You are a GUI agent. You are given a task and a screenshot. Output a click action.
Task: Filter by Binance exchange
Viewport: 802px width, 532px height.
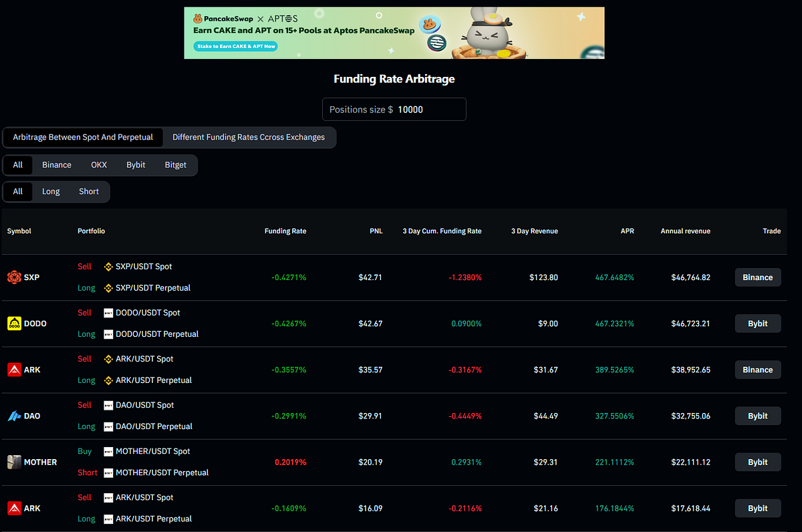click(x=57, y=165)
